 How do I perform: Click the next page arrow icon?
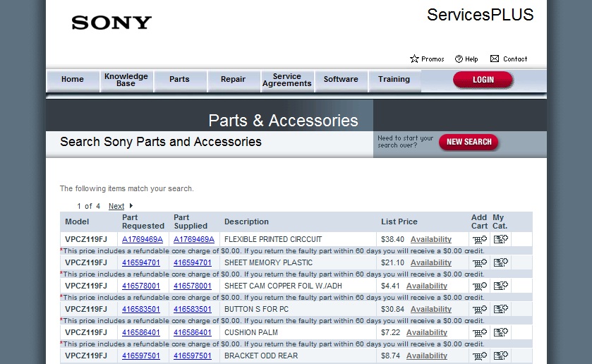pos(131,206)
